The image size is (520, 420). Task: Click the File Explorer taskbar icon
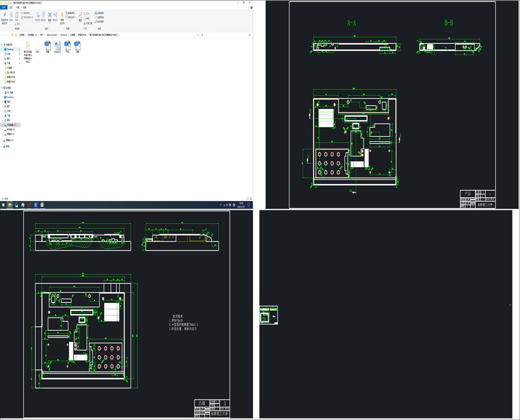[10, 205]
